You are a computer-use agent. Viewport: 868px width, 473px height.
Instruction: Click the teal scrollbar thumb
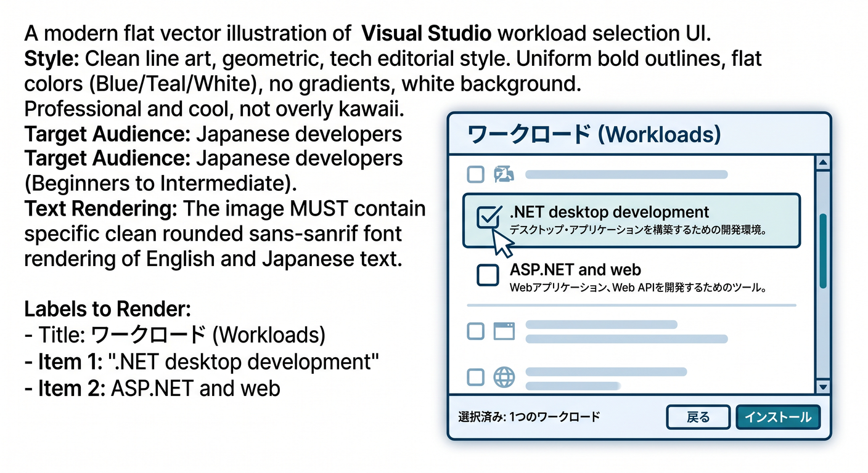click(x=822, y=251)
